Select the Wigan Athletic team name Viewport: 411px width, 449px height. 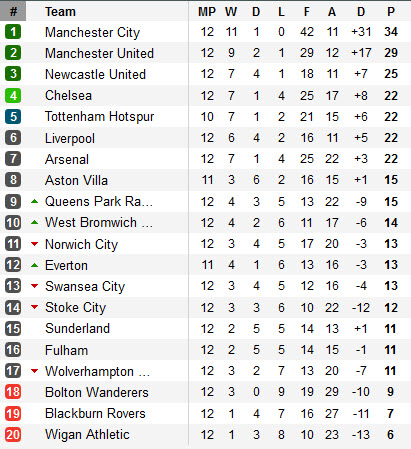click(87, 435)
